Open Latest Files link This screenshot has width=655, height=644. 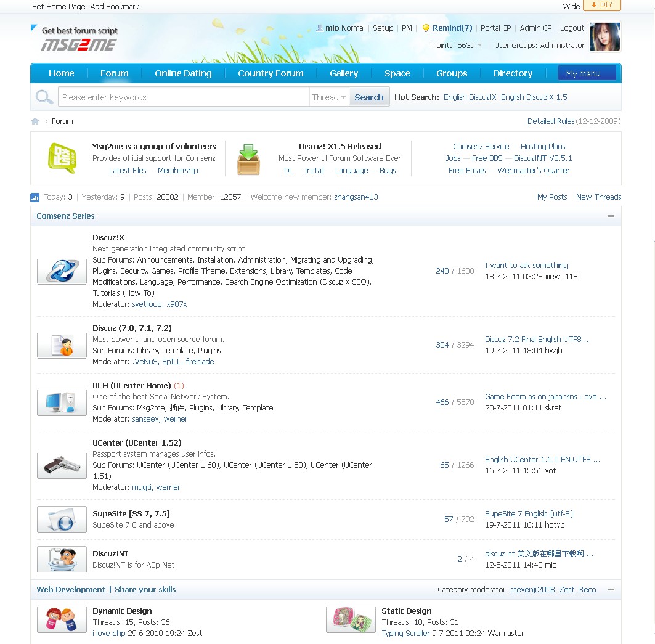(x=128, y=171)
